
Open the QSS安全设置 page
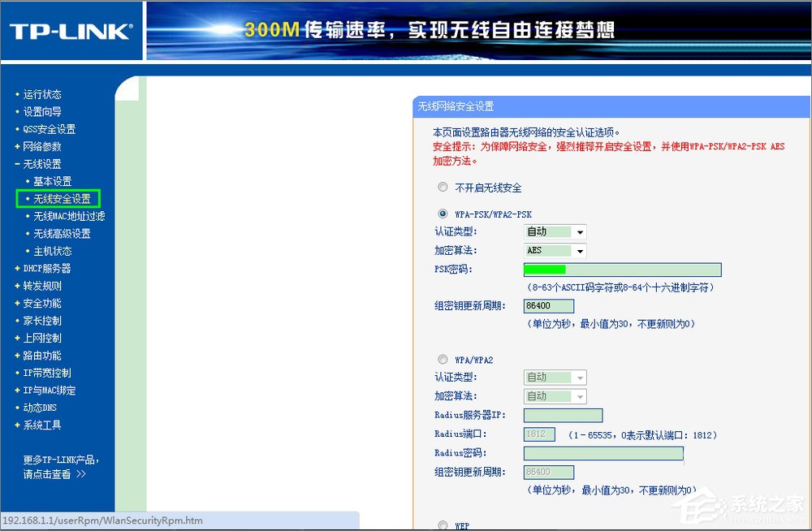[47, 128]
